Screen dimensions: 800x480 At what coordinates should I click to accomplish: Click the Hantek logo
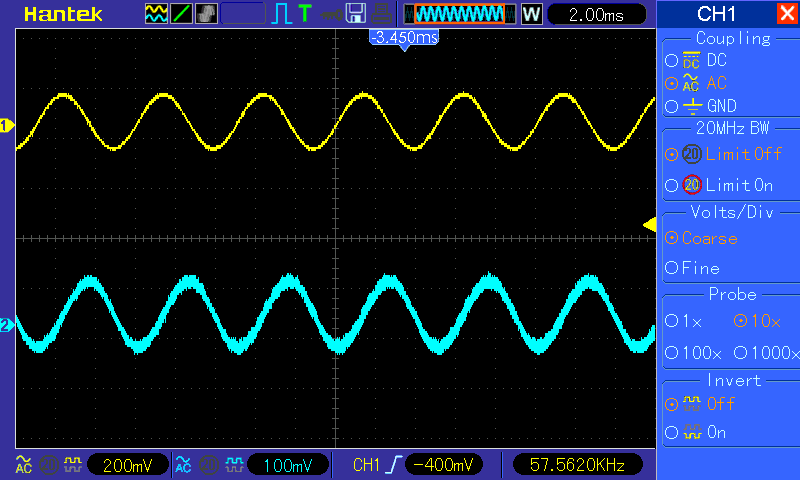coord(63,14)
